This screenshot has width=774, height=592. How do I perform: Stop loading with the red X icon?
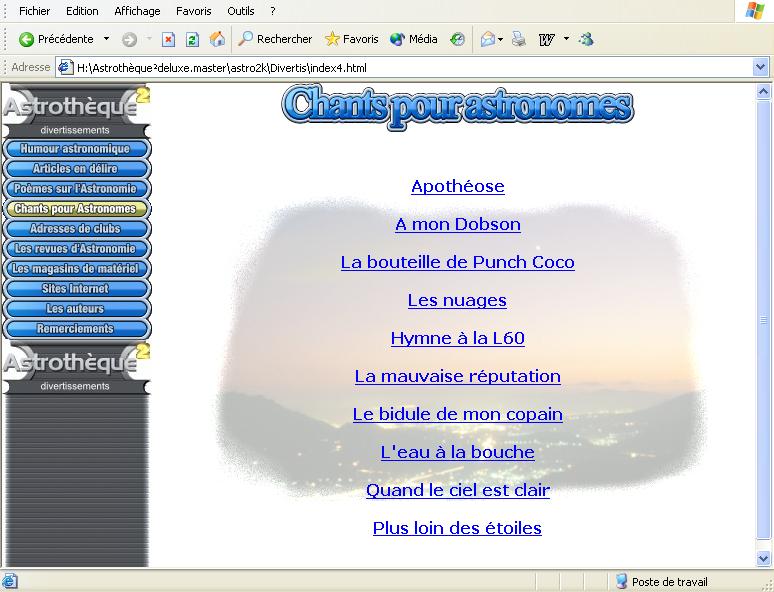click(168, 39)
